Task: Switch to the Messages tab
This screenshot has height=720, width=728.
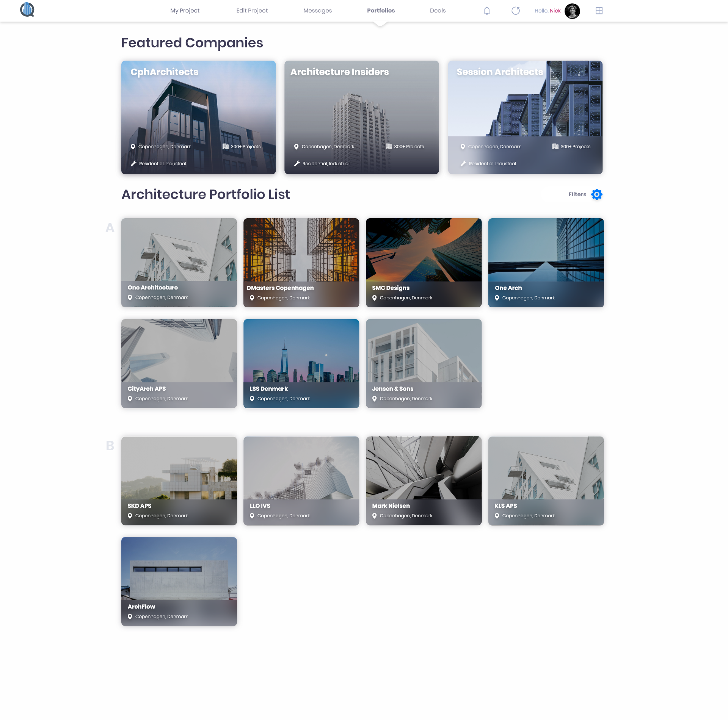Action: 317,11
